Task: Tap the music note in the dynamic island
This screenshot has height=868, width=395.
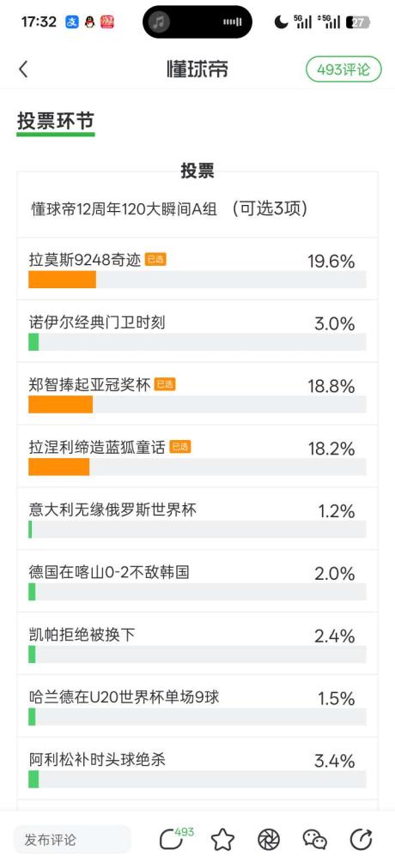Action: tap(160, 22)
